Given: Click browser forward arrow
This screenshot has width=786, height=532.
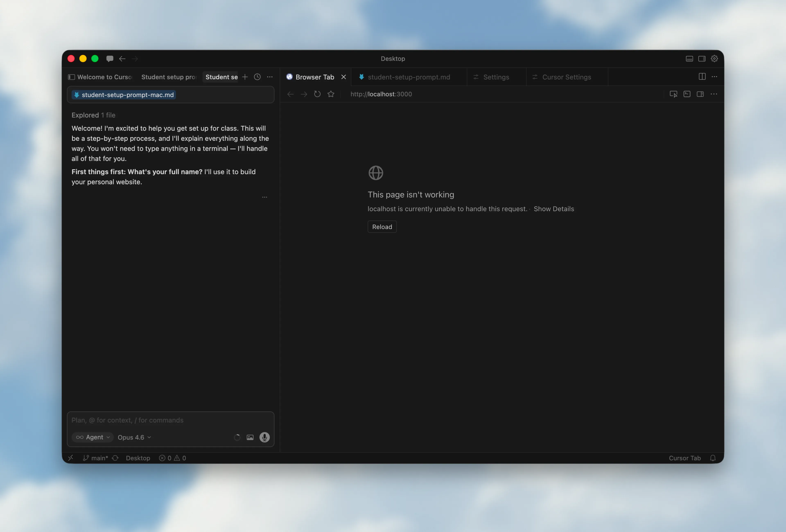Looking at the screenshot, I should click(304, 94).
